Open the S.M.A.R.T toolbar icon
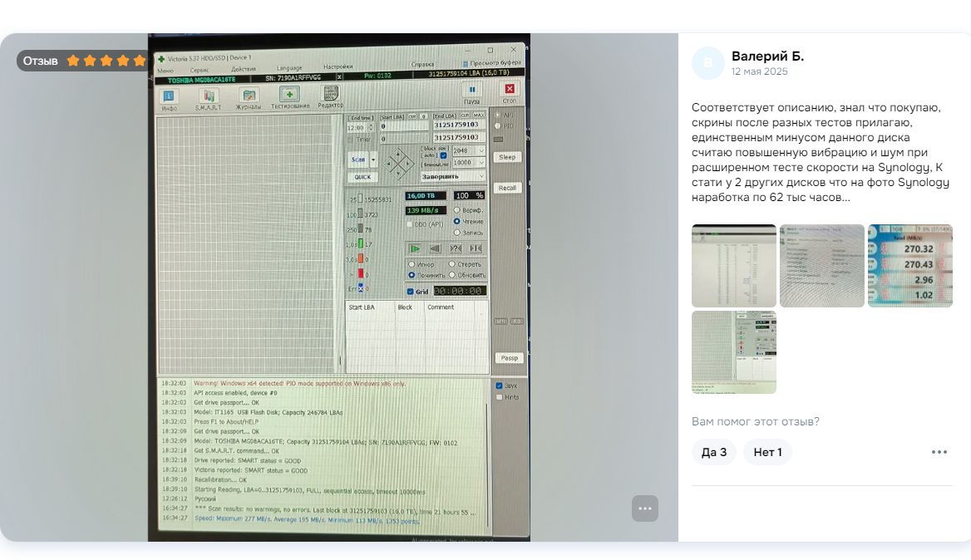The image size is (971, 560). (x=209, y=96)
